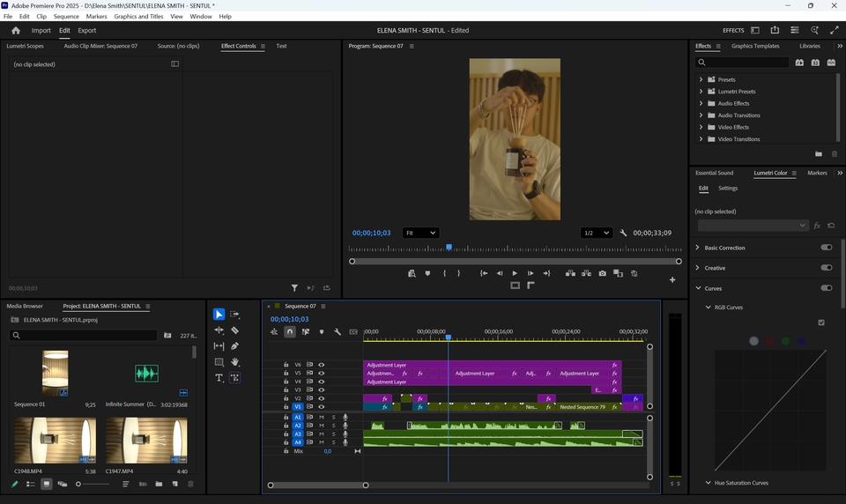This screenshot has width=846, height=504.
Task: Click the Home icon
Action: click(15, 30)
